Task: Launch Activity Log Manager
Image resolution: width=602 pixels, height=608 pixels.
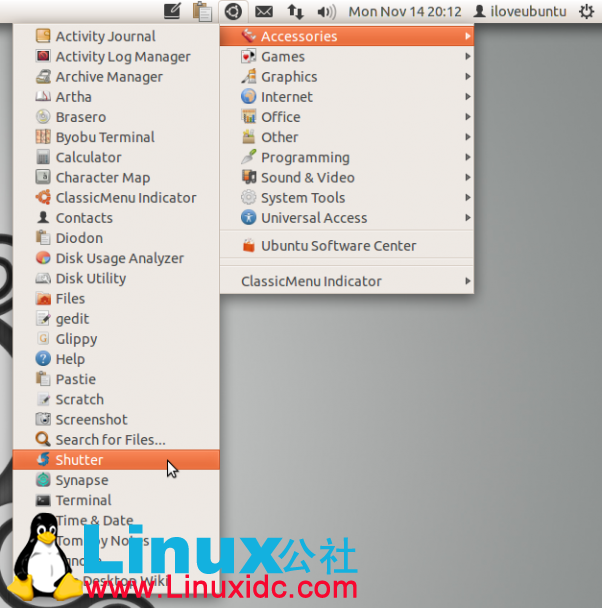Action: pyautogui.click(x=116, y=57)
